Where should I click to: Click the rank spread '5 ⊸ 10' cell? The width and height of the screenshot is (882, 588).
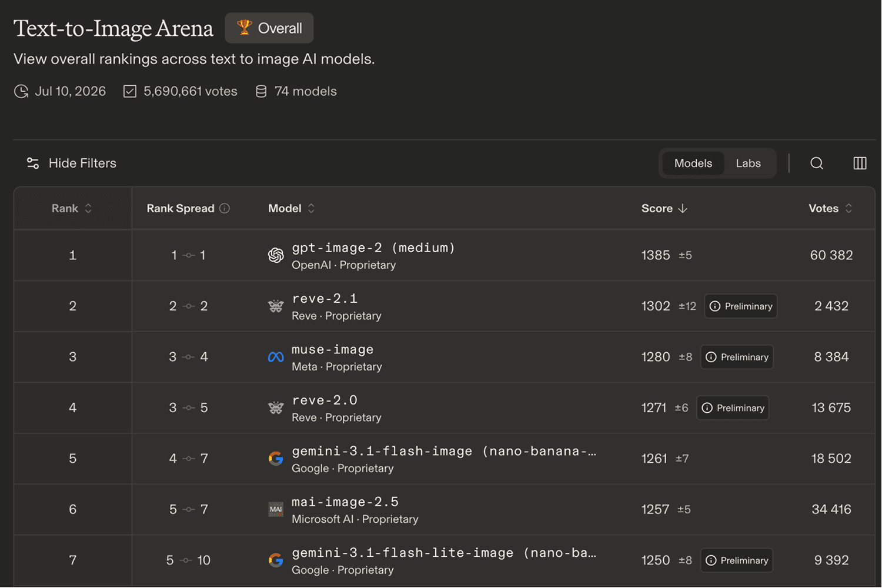pyautogui.click(x=188, y=560)
